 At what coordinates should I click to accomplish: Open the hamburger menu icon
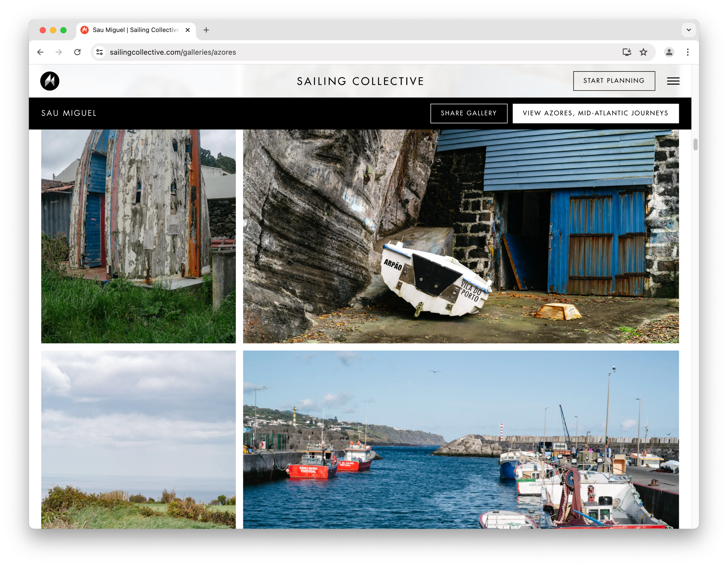(673, 81)
